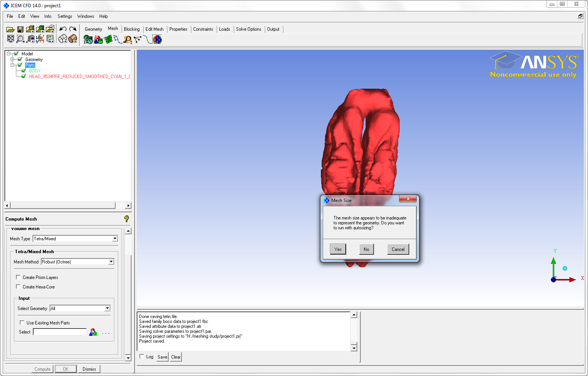Enable the Log checkbox
Image resolution: width=588 pixels, height=376 pixels.
click(142, 356)
